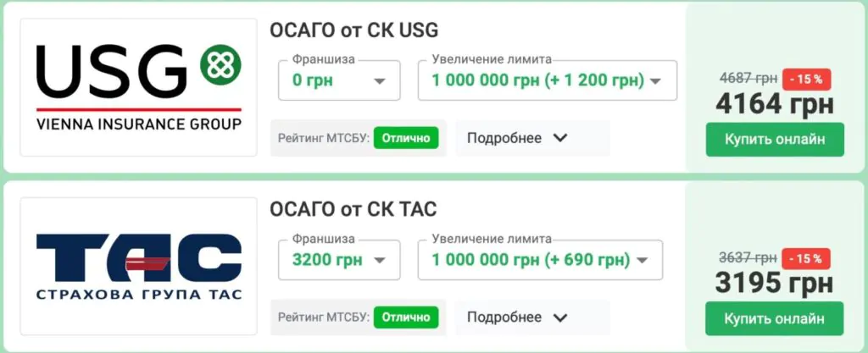
Task: Click the USG Vienna Insurance Group logo
Action: 138,87
